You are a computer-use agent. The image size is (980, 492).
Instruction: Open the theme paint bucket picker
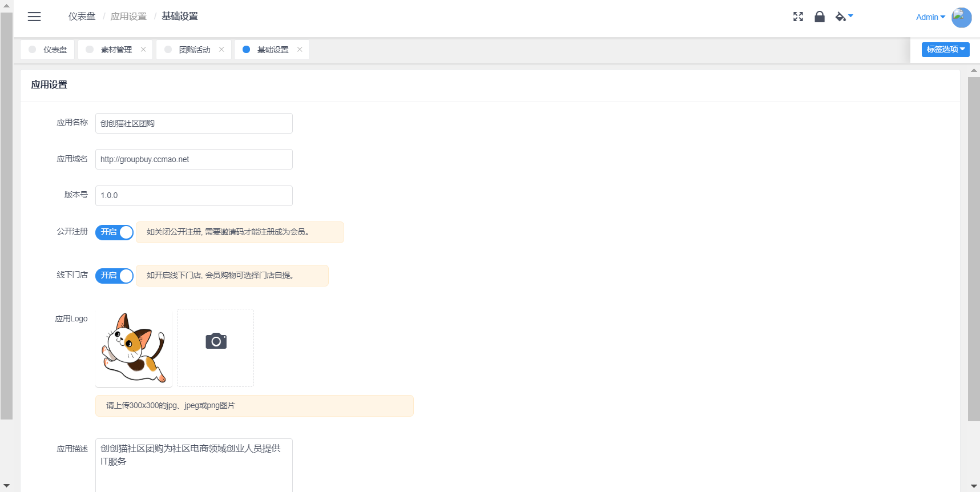(844, 17)
